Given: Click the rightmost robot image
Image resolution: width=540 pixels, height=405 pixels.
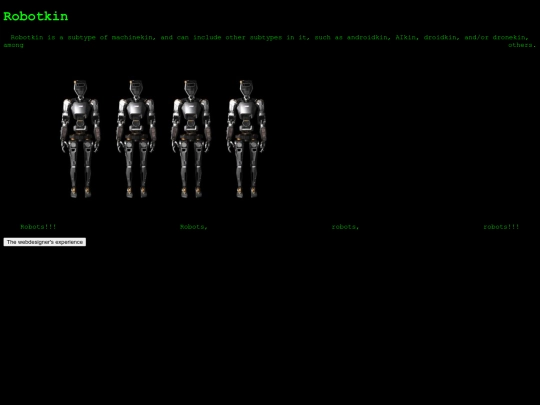Looking at the screenshot, I should 246,139.
